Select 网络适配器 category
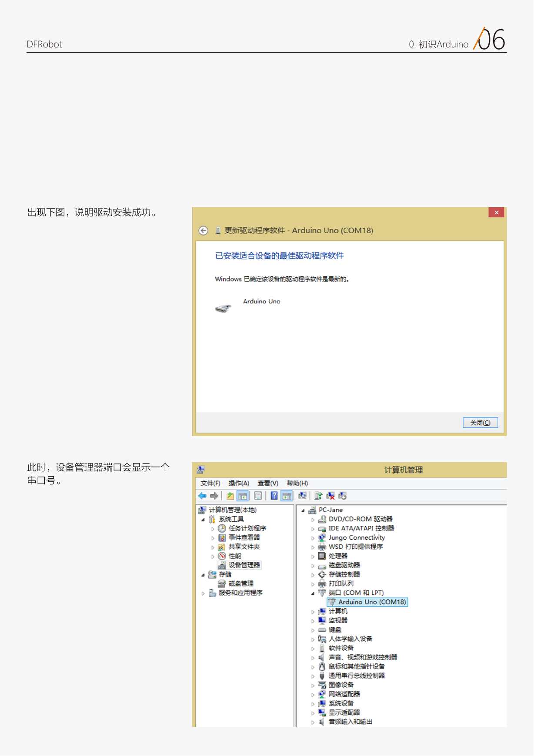Screen dimensions: 534x756 pos(344,694)
